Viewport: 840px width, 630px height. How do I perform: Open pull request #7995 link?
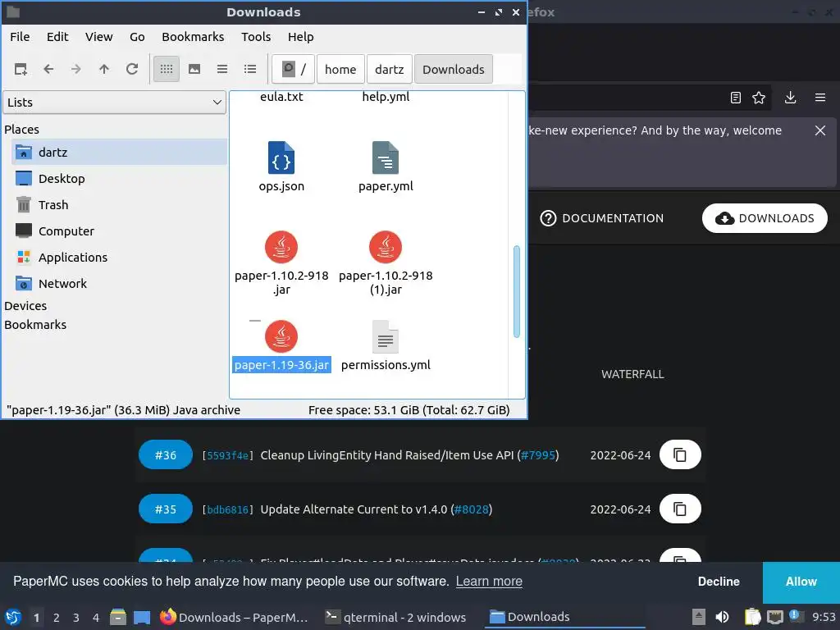(x=538, y=455)
